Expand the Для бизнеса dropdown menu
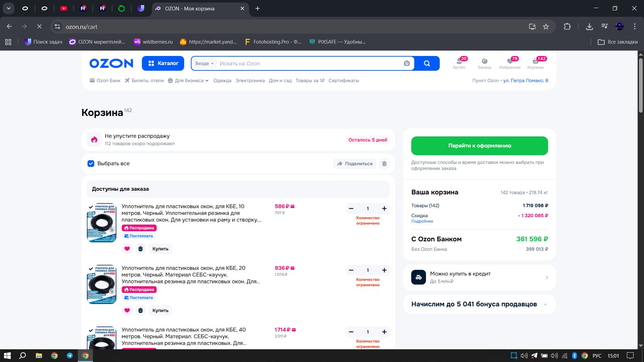Viewport: 644px width, 362px height. 189,80
